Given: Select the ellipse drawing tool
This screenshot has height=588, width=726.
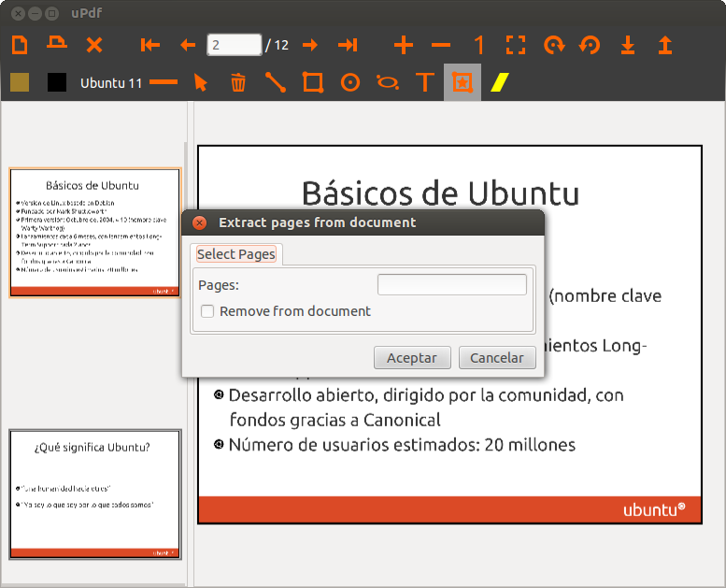Looking at the screenshot, I should [388, 82].
